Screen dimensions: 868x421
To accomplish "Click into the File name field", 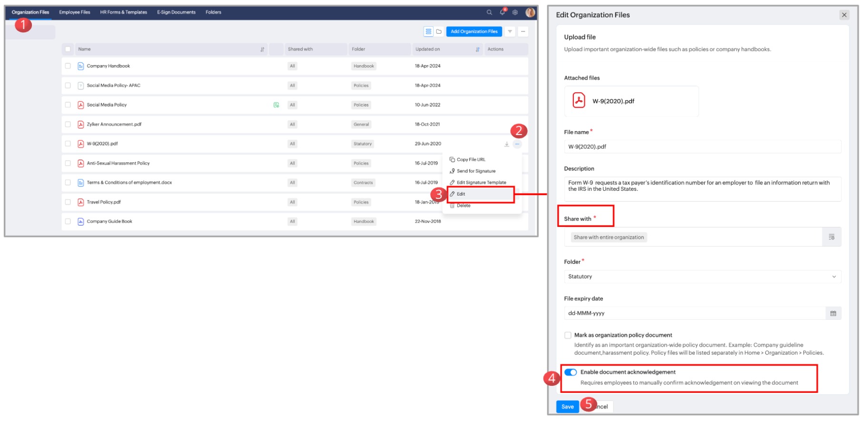I will 702,147.
